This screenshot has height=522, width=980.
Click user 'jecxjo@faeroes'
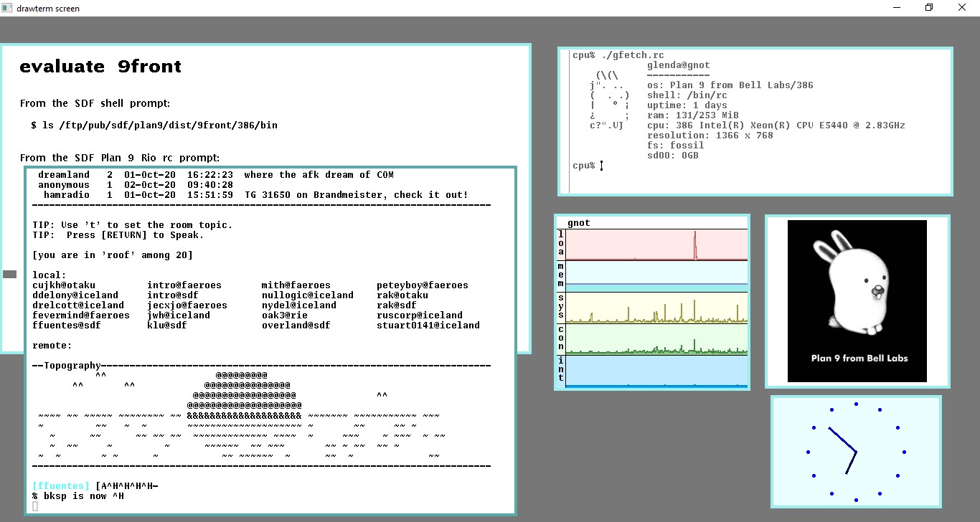click(x=187, y=305)
